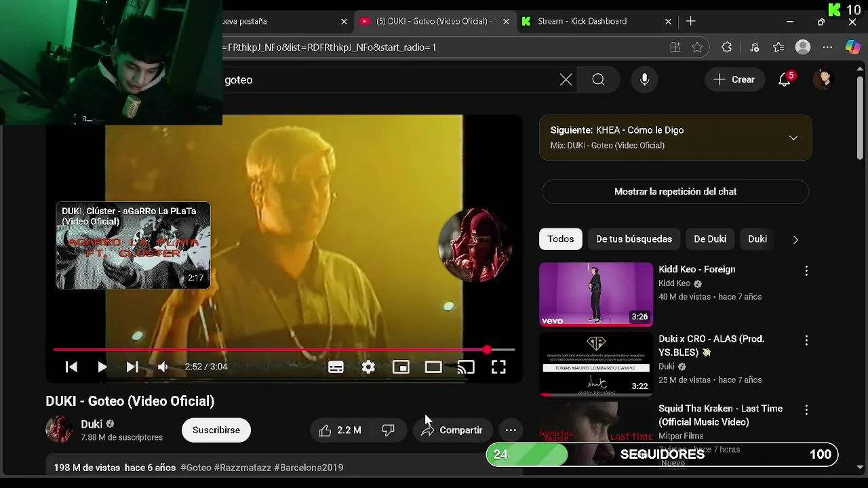Open a new browser tab
Image resolution: width=868 pixels, height=488 pixels.
pos(690,22)
